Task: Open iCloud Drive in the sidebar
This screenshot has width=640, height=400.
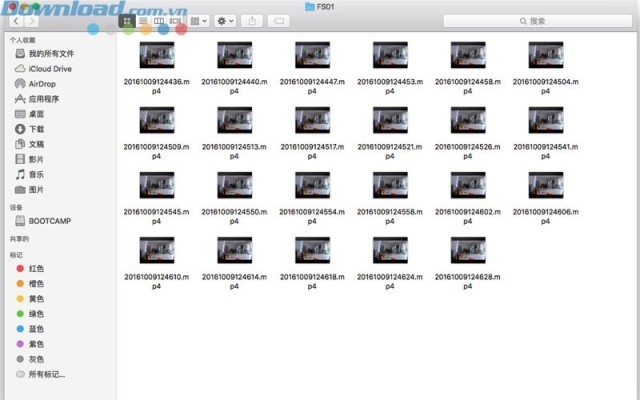Action: click(x=49, y=69)
